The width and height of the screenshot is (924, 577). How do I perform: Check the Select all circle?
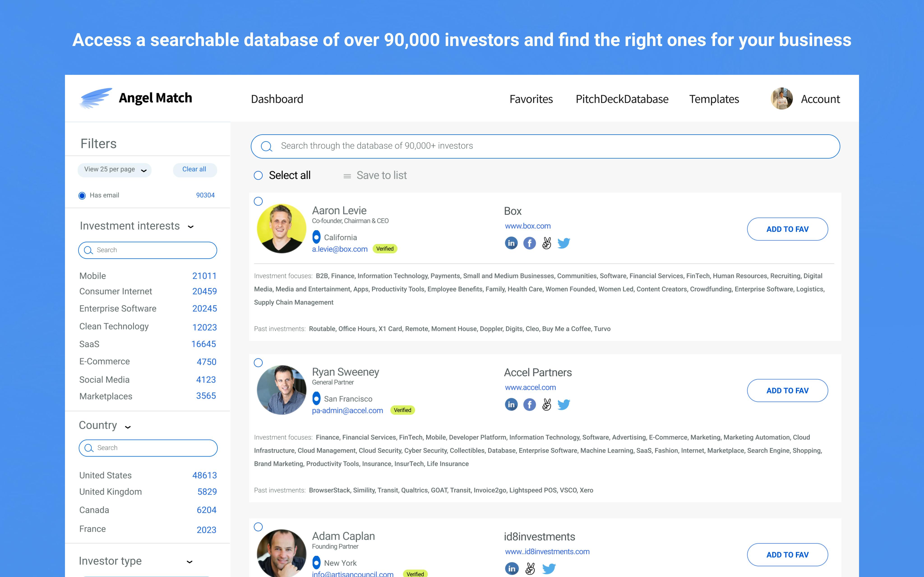[x=259, y=176]
